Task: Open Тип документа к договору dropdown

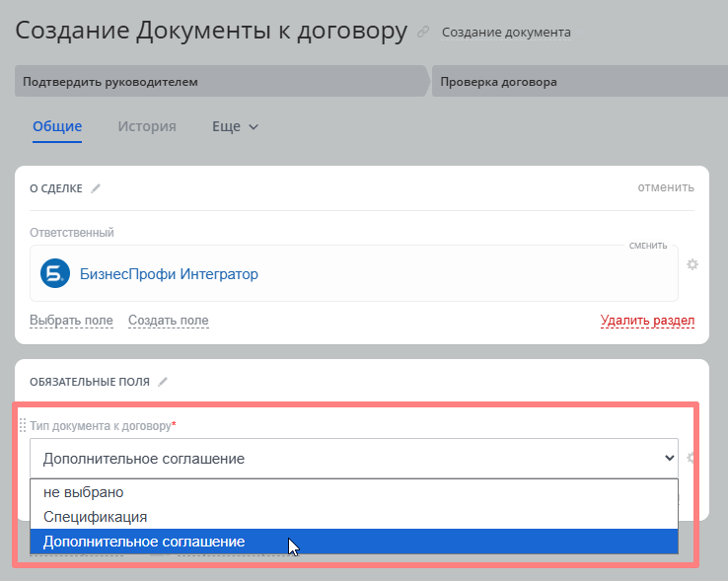Action: (x=354, y=459)
